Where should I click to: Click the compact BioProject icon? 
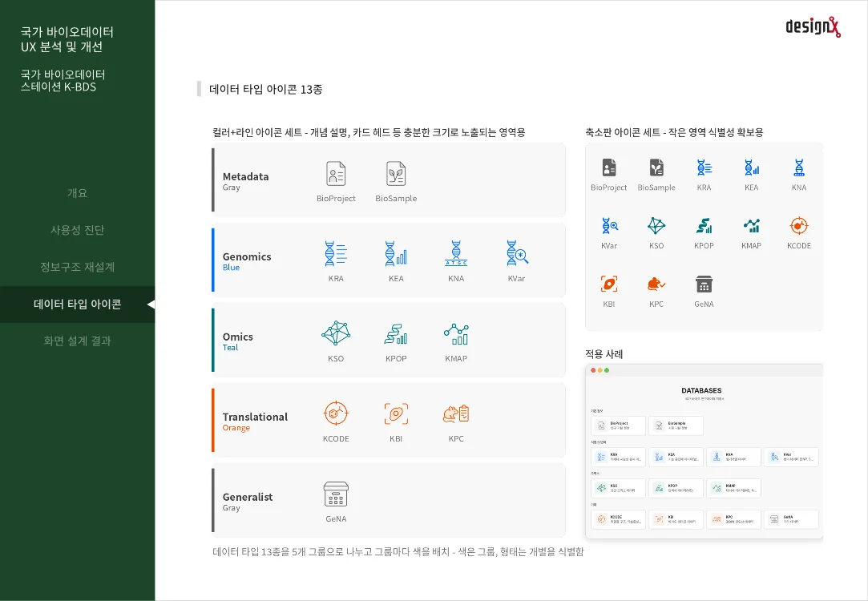click(609, 167)
